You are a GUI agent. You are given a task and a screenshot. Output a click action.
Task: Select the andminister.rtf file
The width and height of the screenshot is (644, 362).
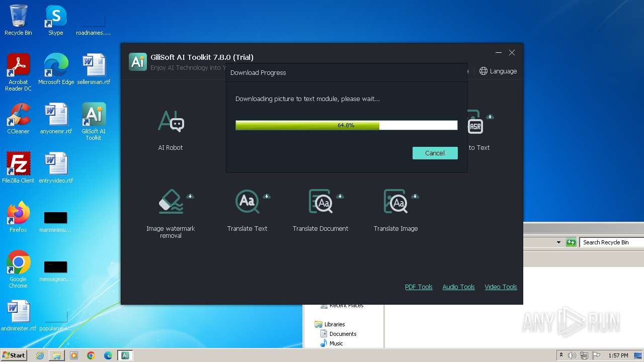coord(19,315)
